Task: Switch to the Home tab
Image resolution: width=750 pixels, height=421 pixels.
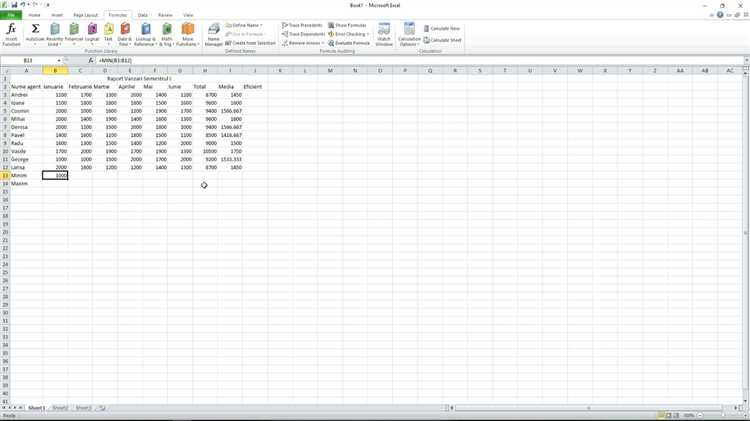Action: click(x=34, y=15)
